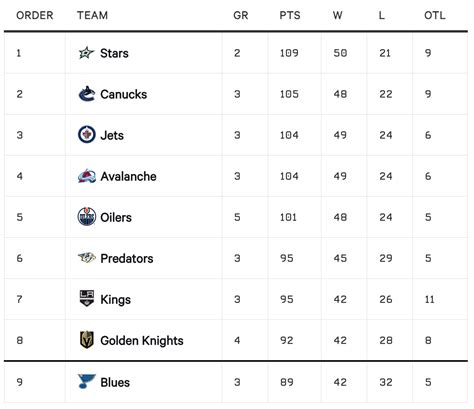This screenshot has width=474, height=409.
Task: Sort by the GR column header
Action: (240, 15)
